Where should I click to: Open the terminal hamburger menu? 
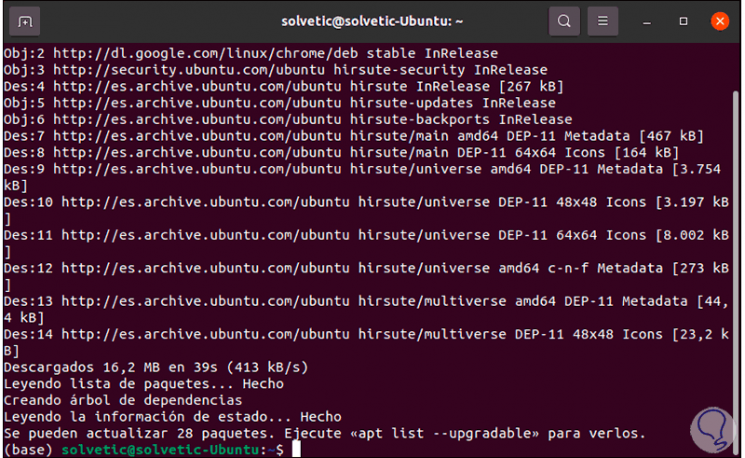602,21
